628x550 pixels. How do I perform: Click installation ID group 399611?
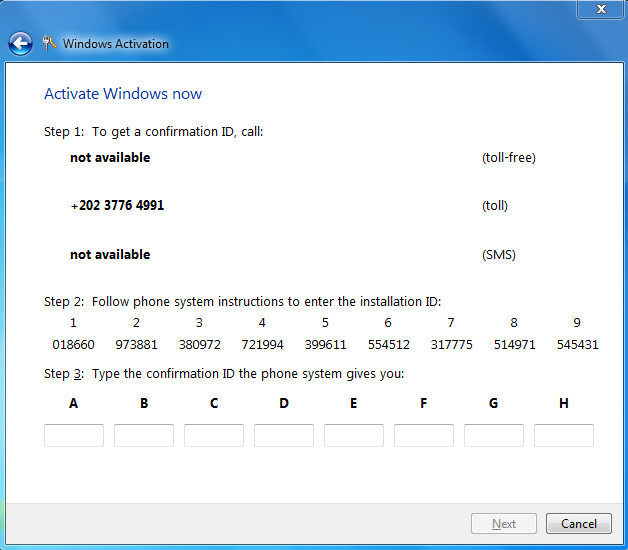[325, 345]
